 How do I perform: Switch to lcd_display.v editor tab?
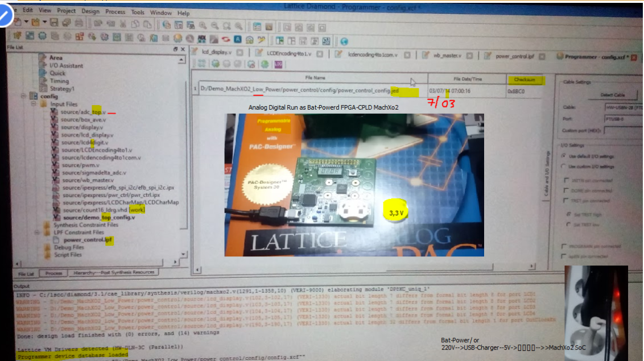pos(216,52)
